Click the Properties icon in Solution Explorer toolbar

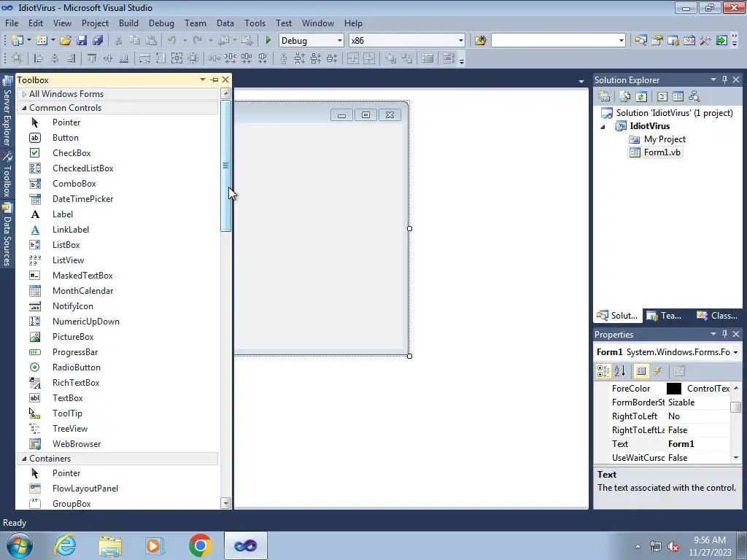pos(604,97)
